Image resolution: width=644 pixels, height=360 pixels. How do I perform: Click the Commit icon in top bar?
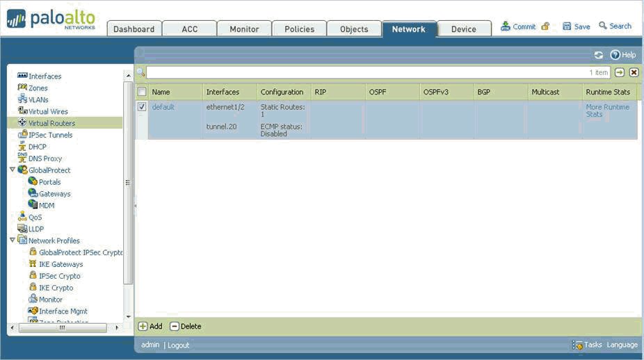click(506, 26)
